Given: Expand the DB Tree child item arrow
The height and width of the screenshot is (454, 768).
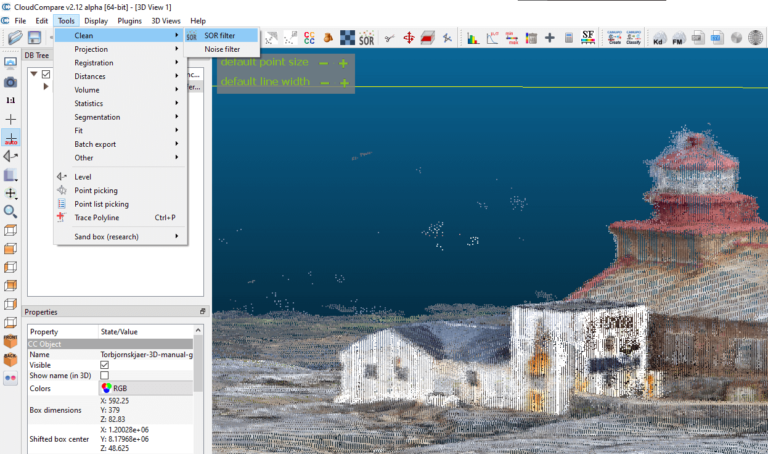Looking at the screenshot, I should point(46,86).
